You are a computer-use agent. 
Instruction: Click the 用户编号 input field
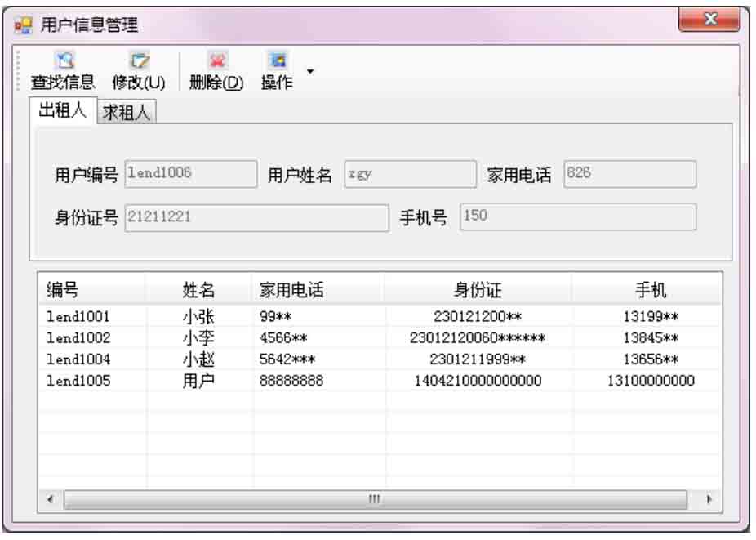click(x=190, y=174)
